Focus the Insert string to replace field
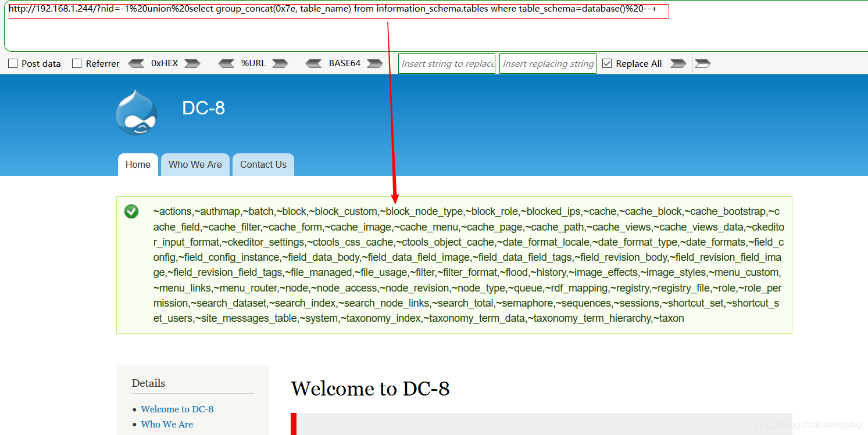 (x=447, y=64)
